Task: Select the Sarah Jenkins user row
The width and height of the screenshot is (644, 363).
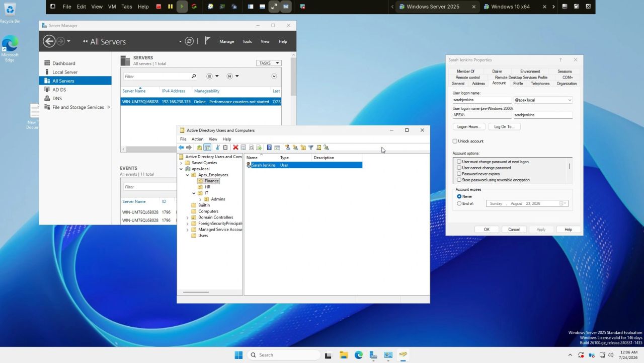Action: pos(304,165)
